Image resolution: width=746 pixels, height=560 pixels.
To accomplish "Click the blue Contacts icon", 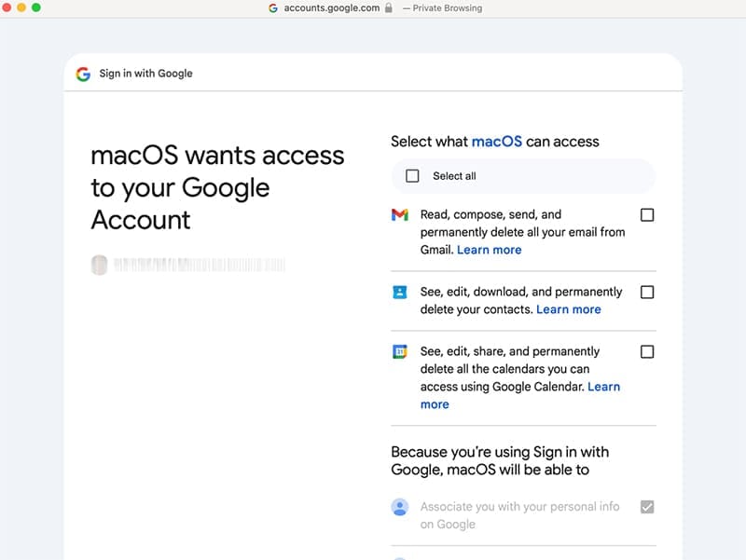I will pos(400,292).
